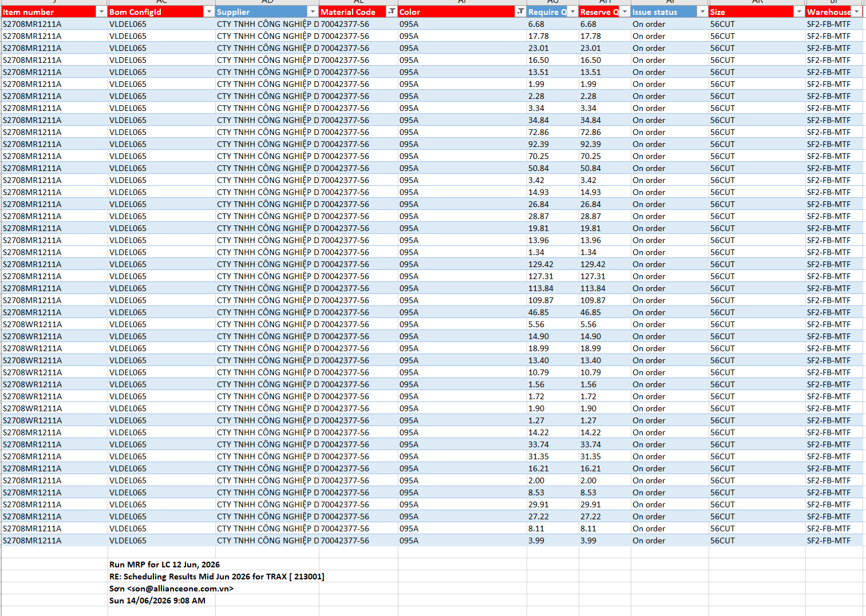Open the Size column filter dropdown
The image size is (866, 616).
(x=799, y=11)
